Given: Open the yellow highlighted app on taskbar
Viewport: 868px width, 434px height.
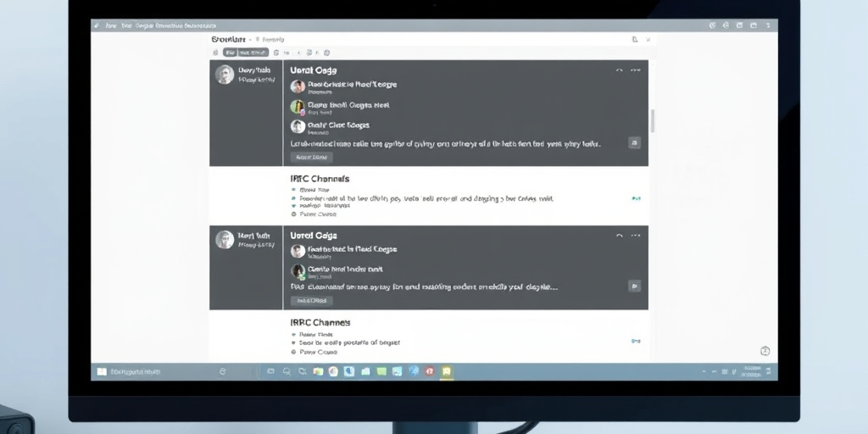Looking at the screenshot, I should coord(447,371).
